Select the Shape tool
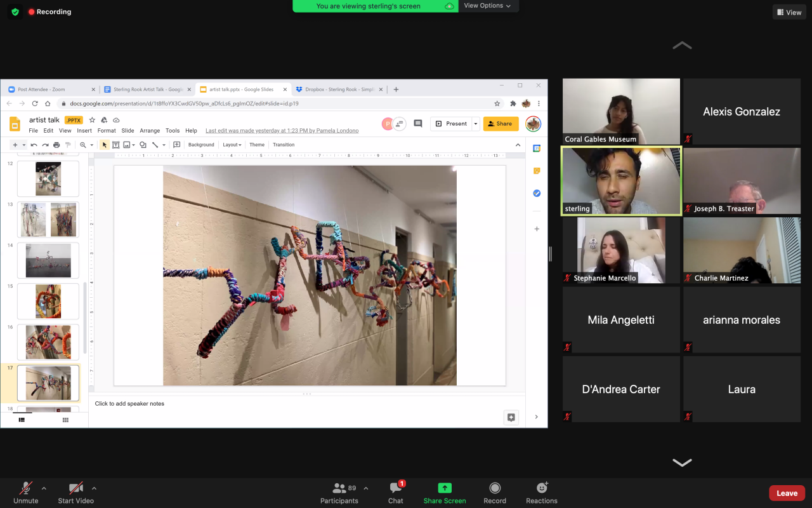Screen dimensions: 812x508 click(x=143, y=145)
